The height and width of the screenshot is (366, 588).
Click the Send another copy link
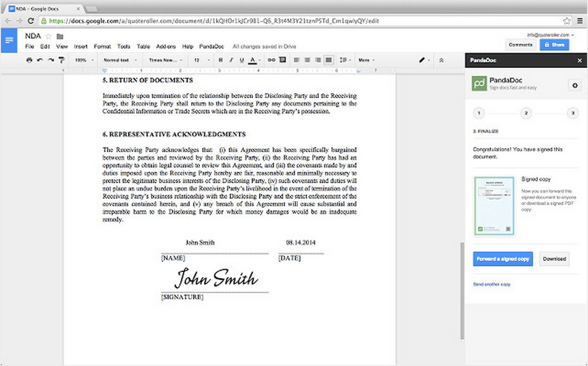tap(491, 285)
